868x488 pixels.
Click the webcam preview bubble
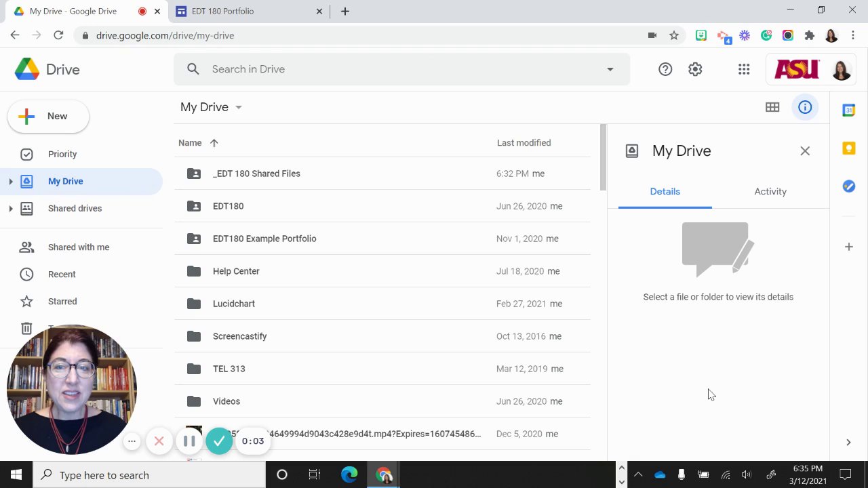pyautogui.click(x=71, y=390)
